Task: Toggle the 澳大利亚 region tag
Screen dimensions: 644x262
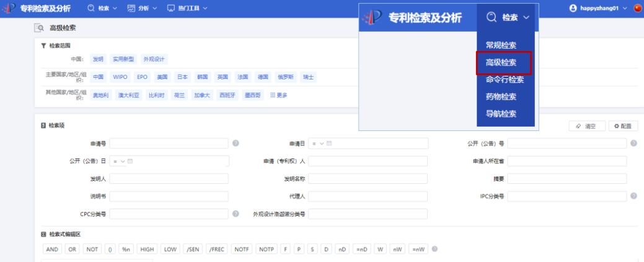Action: 129,96
